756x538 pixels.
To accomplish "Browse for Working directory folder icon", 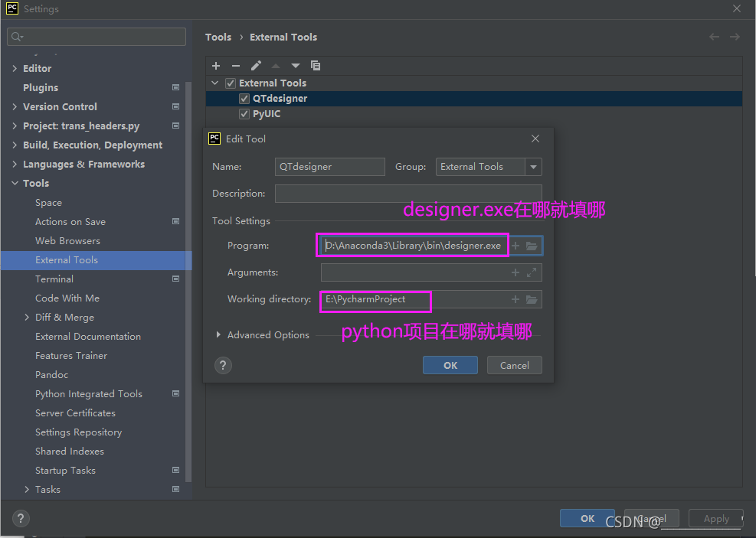I will 532,299.
